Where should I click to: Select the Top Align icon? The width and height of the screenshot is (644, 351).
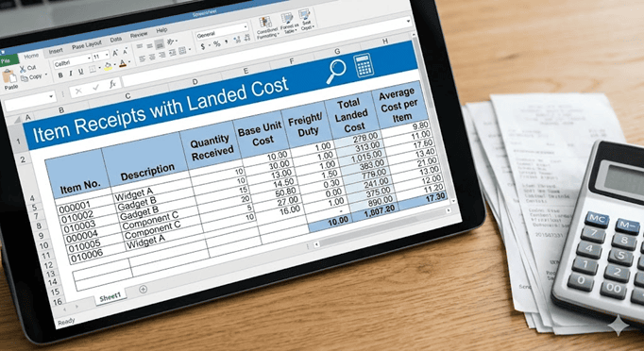139,46
